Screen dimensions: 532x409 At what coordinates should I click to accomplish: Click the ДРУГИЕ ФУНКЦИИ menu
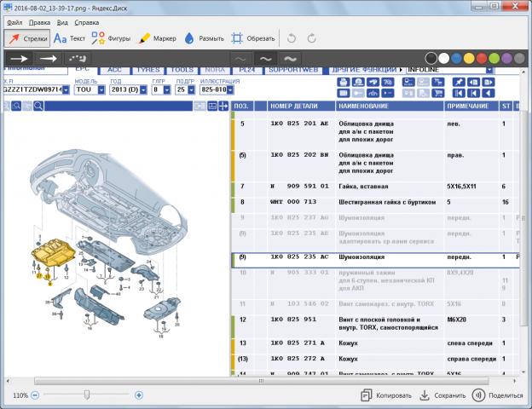click(x=366, y=70)
